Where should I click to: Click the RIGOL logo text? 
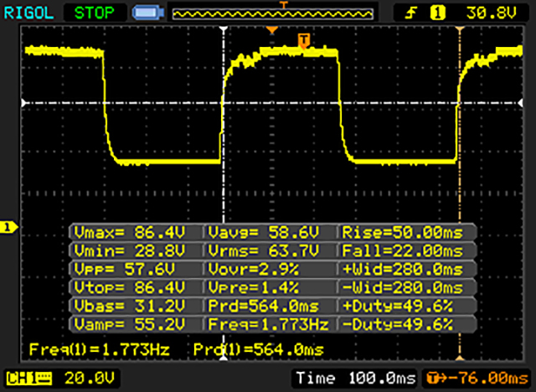(28, 13)
